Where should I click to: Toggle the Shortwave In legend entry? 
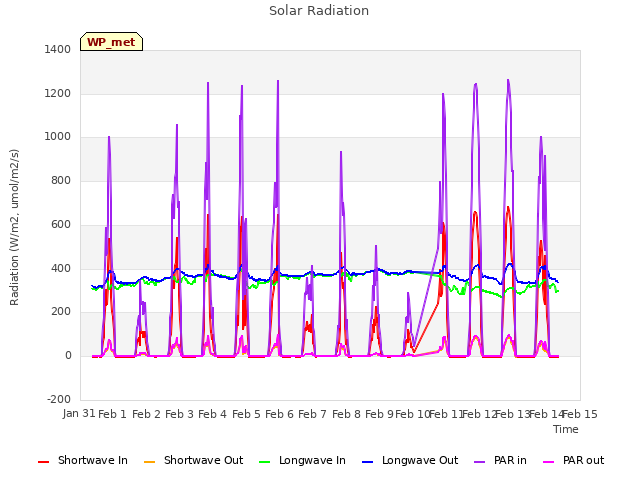(x=83, y=460)
